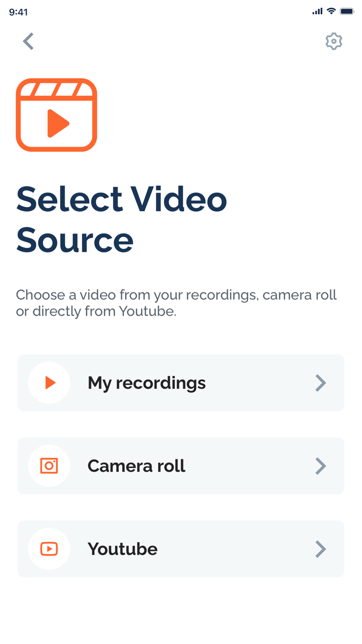The height and width of the screenshot is (644, 362).
Task: Select Camera roll as video source
Action: [x=180, y=466]
